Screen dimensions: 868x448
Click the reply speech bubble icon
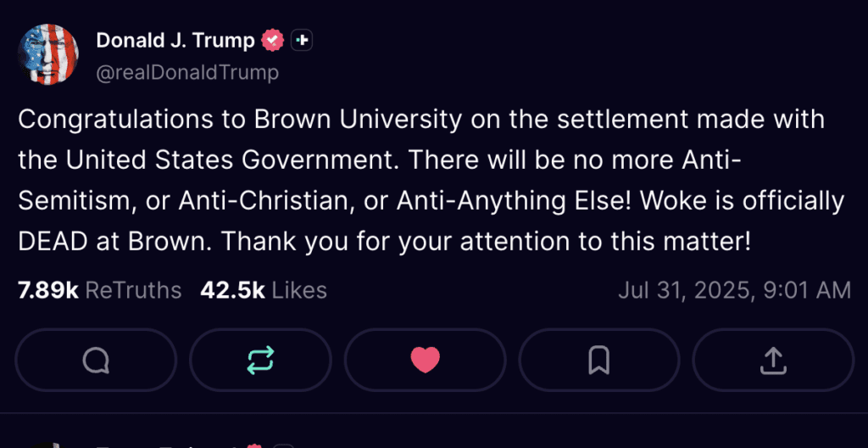96,360
